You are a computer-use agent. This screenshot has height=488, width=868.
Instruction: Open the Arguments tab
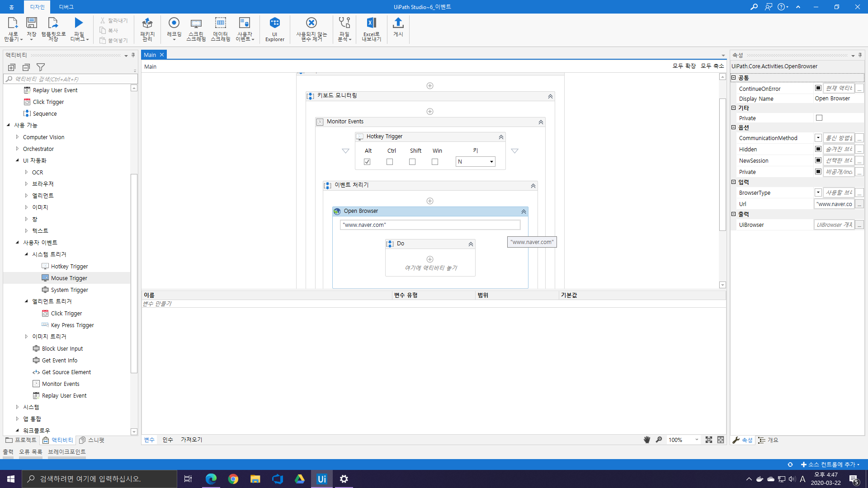pyautogui.click(x=168, y=440)
